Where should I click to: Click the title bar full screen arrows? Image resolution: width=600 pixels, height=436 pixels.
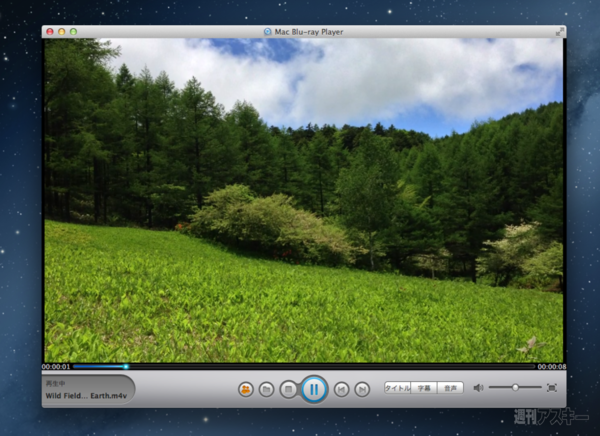pos(560,31)
